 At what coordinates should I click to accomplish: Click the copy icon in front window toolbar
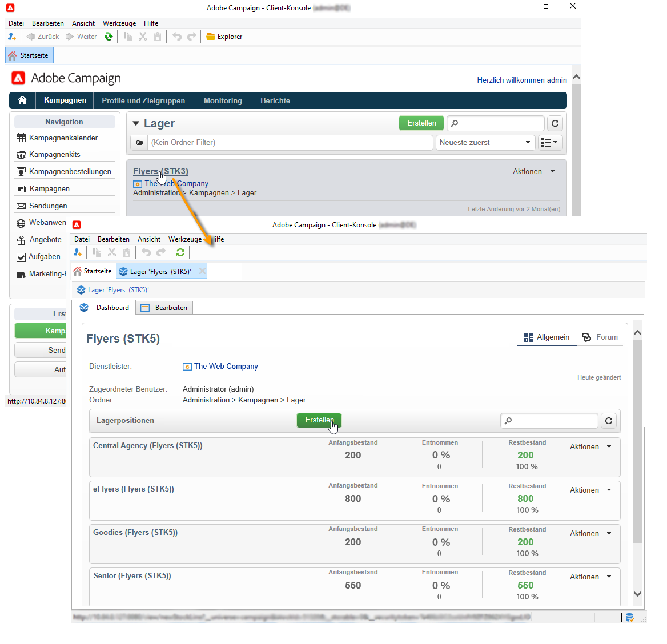point(97,253)
